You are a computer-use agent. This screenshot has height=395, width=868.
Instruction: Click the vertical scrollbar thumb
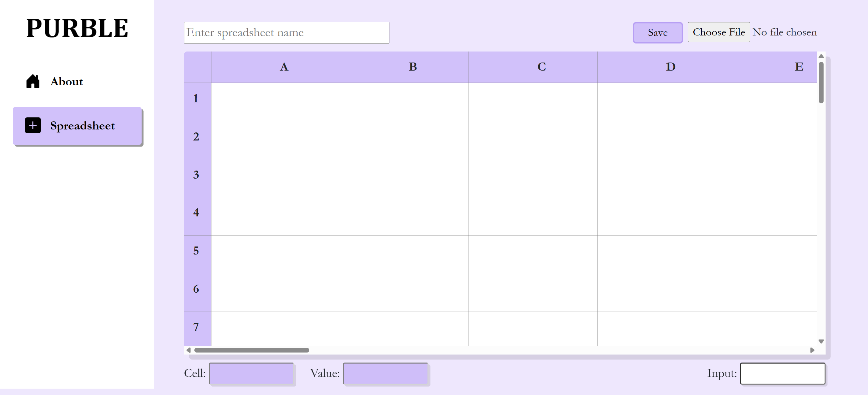[x=821, y=82]
